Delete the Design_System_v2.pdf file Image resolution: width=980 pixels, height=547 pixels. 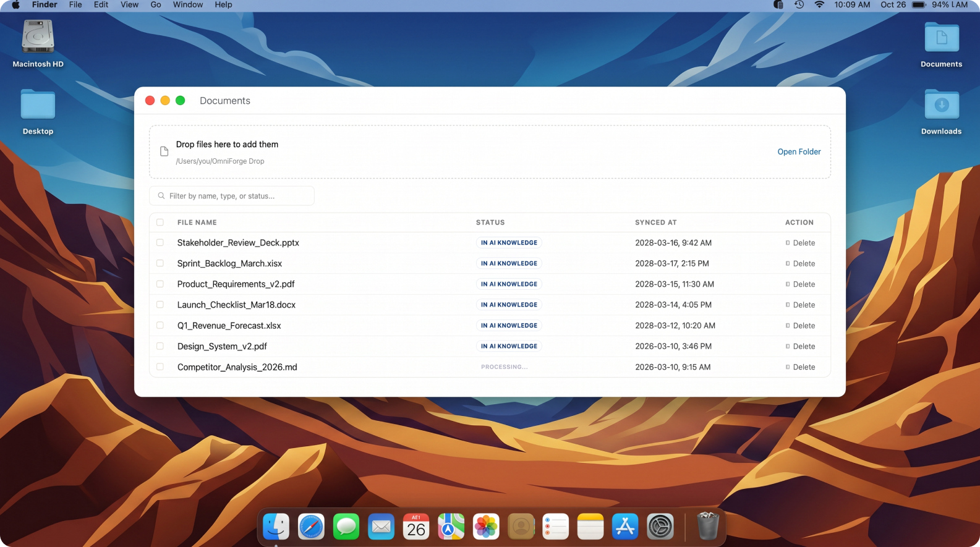(800, 347)
